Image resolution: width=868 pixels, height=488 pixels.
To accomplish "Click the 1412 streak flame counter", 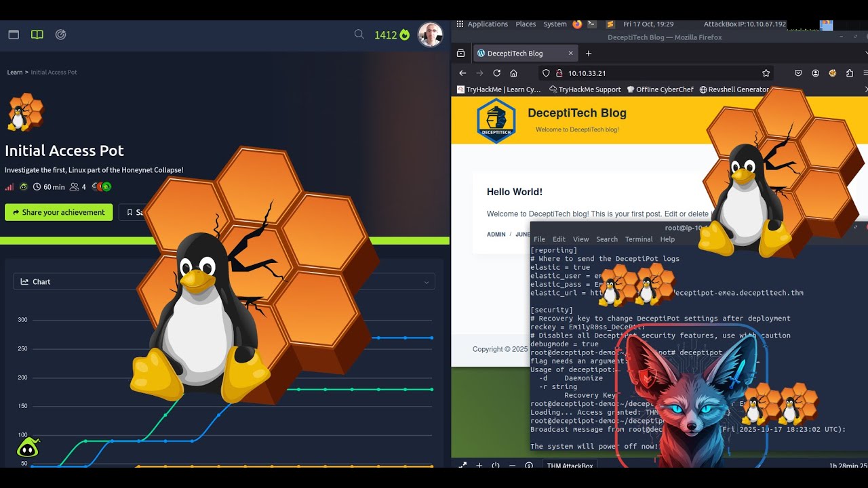I will click(x=392, y=35).
